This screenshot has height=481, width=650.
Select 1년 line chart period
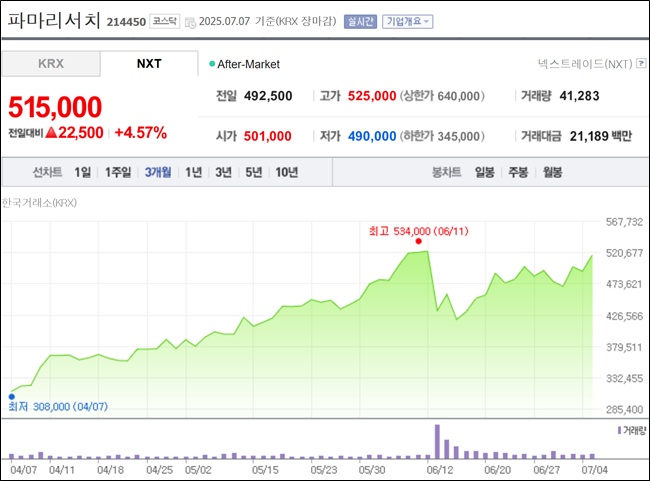pos(193,172)
